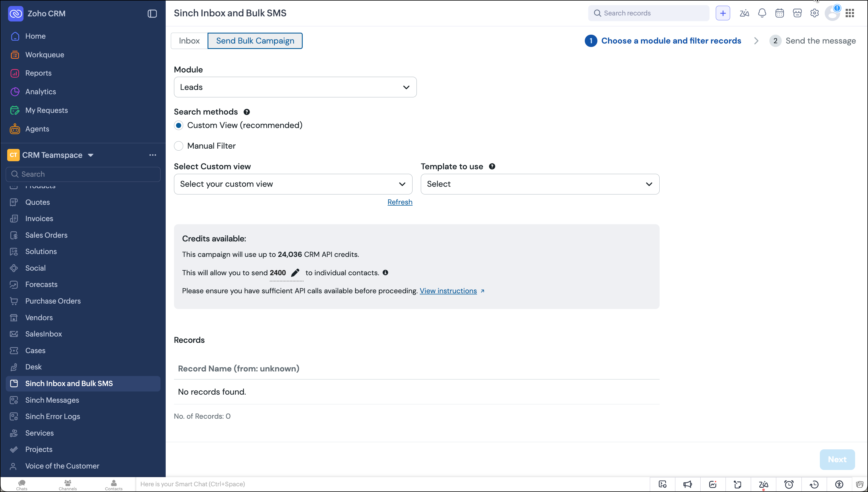Switch to the Inbox tab
The height and width of the screenshot is (492, 868).
tap(189, 41)
